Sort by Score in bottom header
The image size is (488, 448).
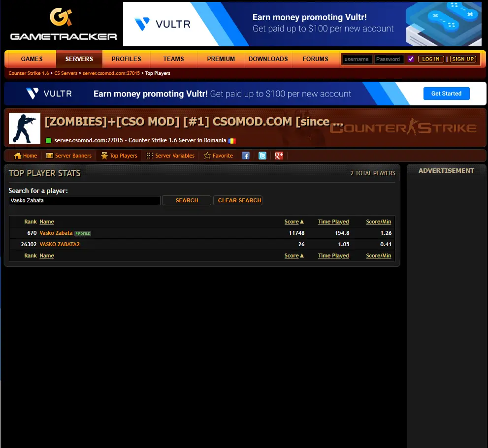pos(292,256)
